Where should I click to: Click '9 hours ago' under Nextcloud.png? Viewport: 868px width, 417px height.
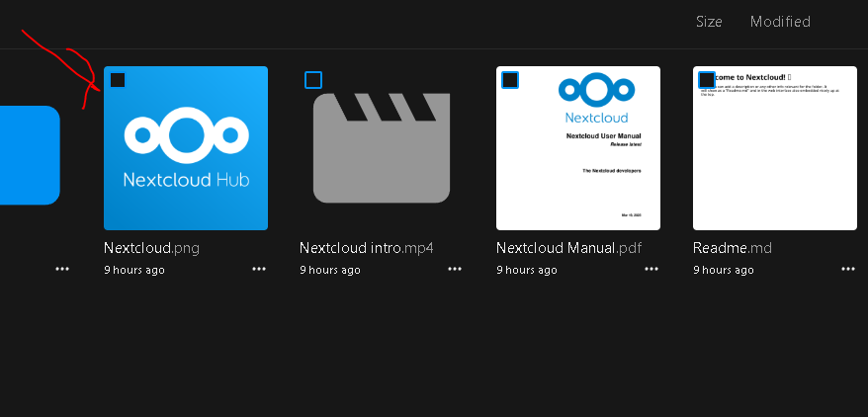coord(134,270)
